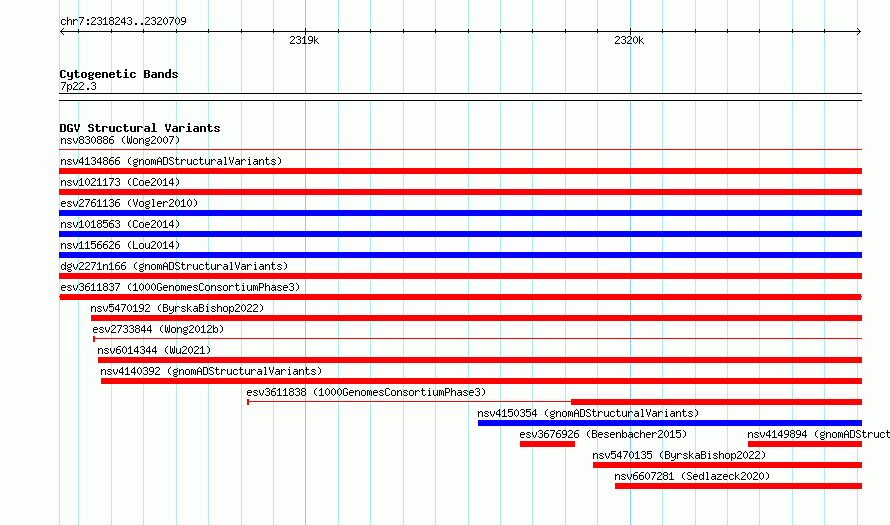890x525 pixels.
Task: Click the nsv5470192 (ByrskaBishop2022) label
Action: click(177, 308)
